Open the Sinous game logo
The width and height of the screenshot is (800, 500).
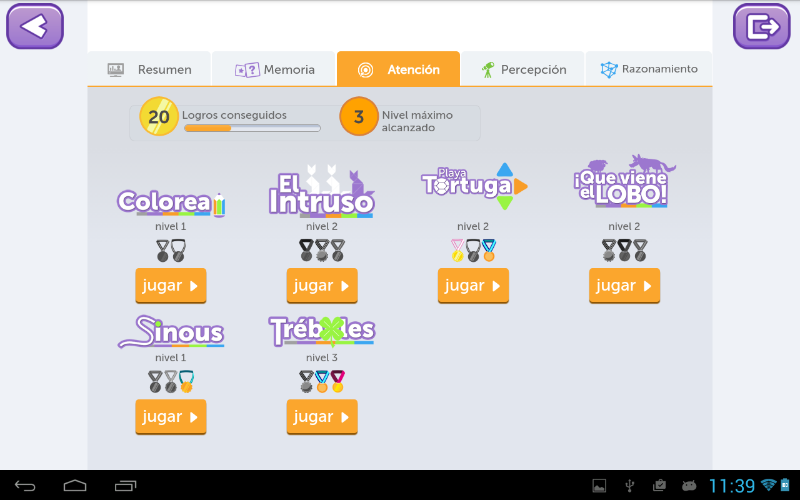pyautogui.click(x=171, y=332)
